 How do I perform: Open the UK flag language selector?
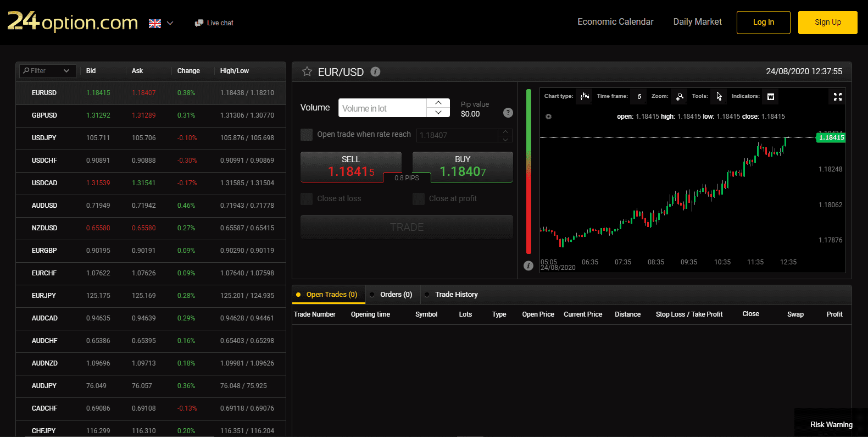161,23
